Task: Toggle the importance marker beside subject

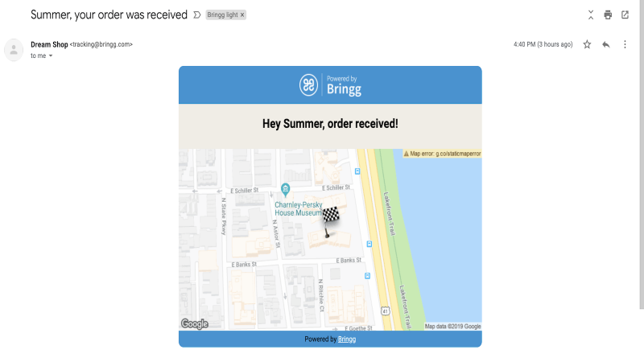Action: (x=197, y=14)
